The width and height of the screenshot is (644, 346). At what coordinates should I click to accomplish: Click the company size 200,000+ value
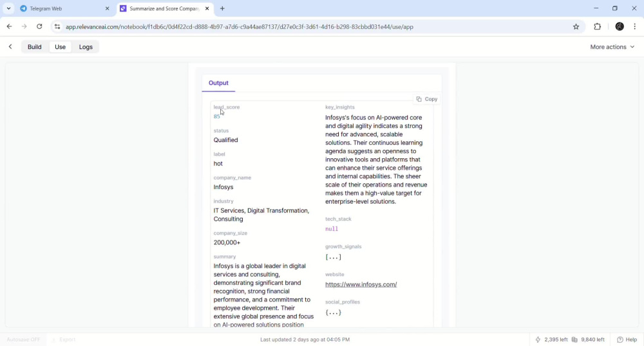(x=227, y=242)
